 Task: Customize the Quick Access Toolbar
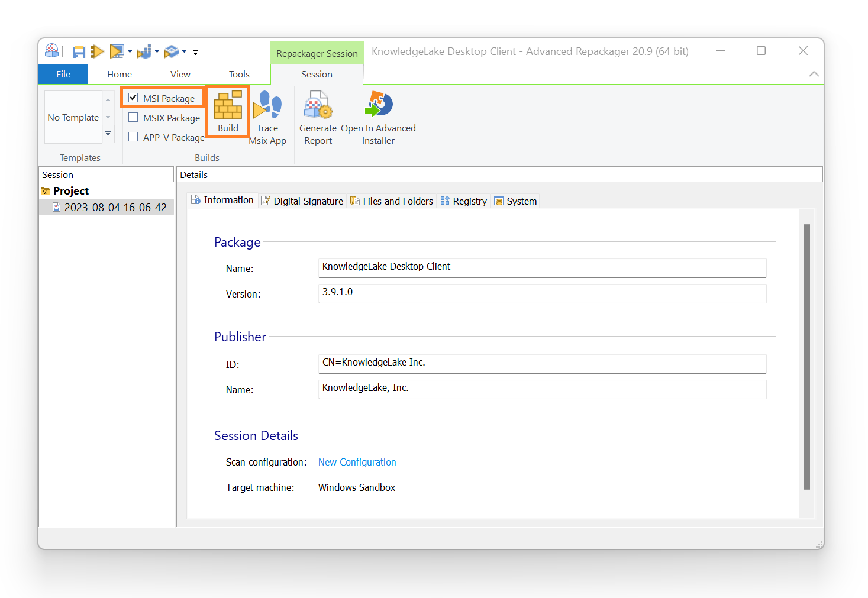point(195,53)
